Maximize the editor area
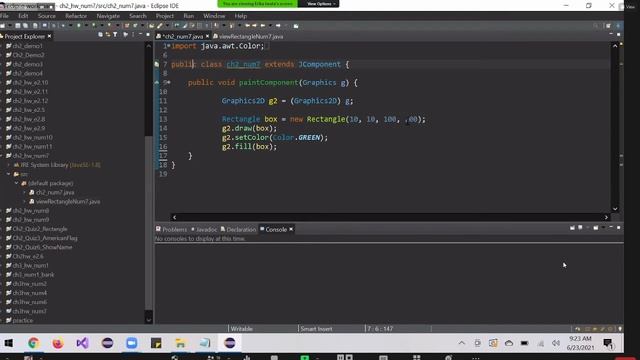 (618, 34)
